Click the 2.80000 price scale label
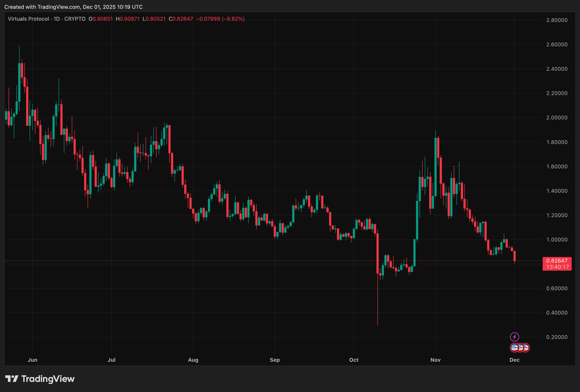 (x=557, y=20)
